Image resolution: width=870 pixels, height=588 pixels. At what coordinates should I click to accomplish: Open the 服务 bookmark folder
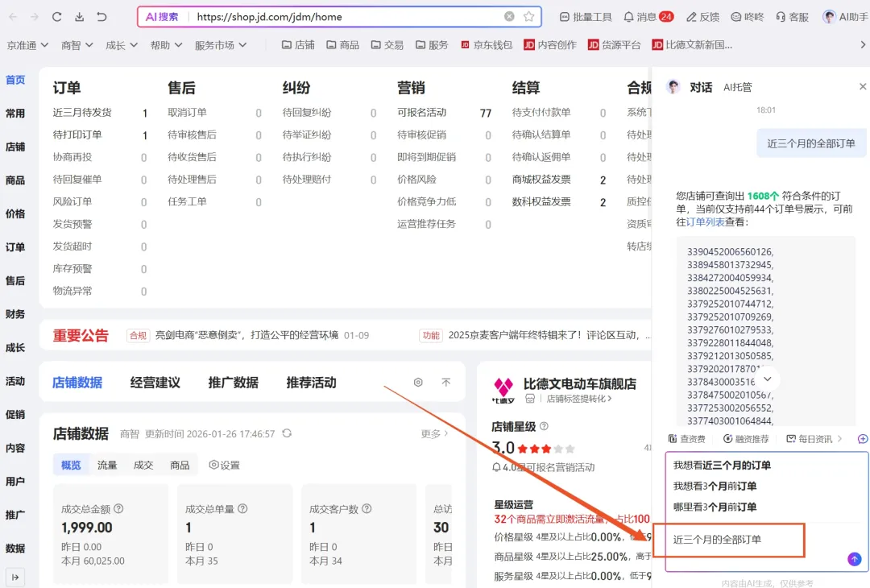coord(432,45)
